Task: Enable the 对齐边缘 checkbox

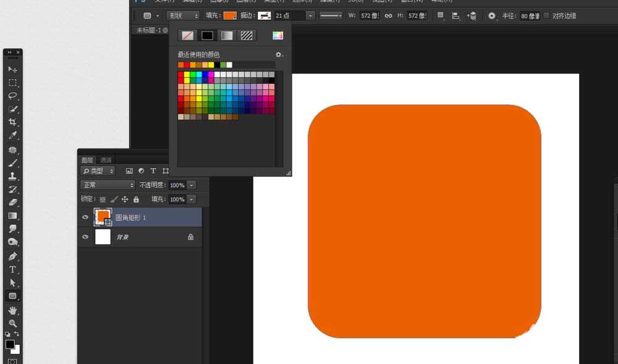Action: [546, 15]
